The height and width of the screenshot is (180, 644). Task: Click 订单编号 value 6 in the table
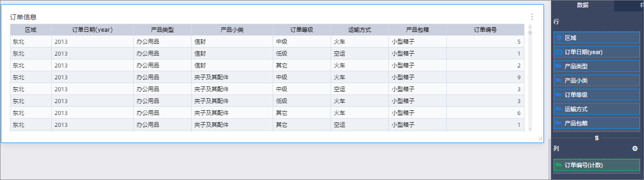(519, 113)
